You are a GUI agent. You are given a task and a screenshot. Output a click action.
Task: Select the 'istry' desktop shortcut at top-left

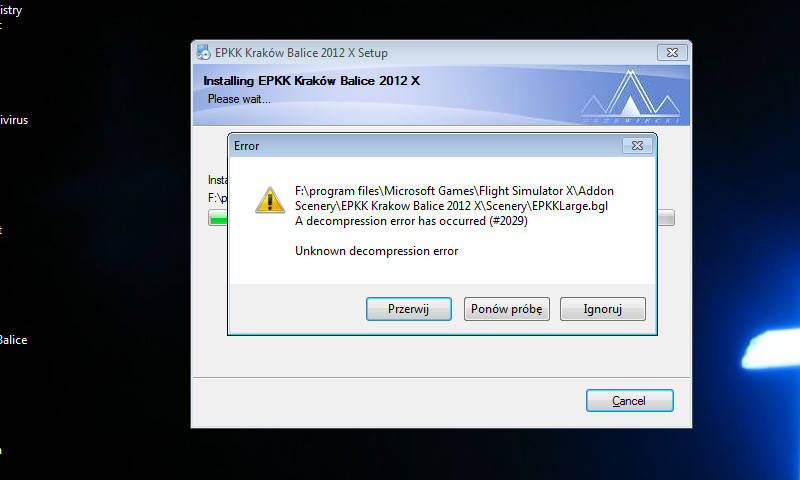point(11,11)
